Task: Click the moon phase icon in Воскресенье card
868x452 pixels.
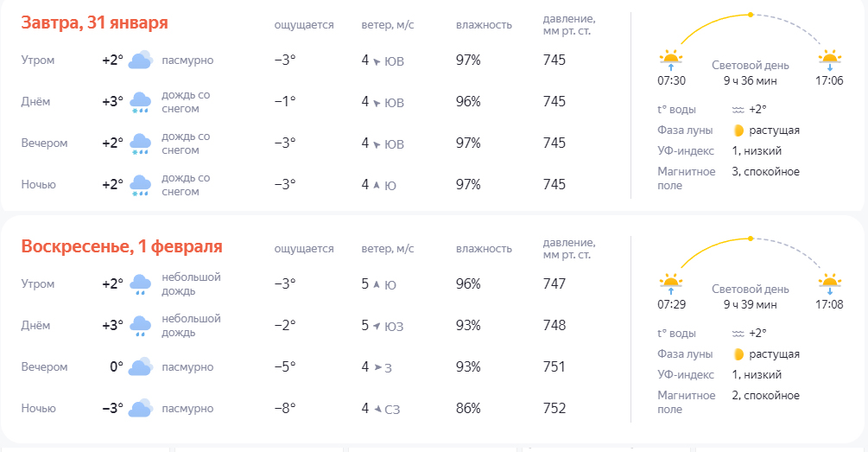Action: point(738,354)
